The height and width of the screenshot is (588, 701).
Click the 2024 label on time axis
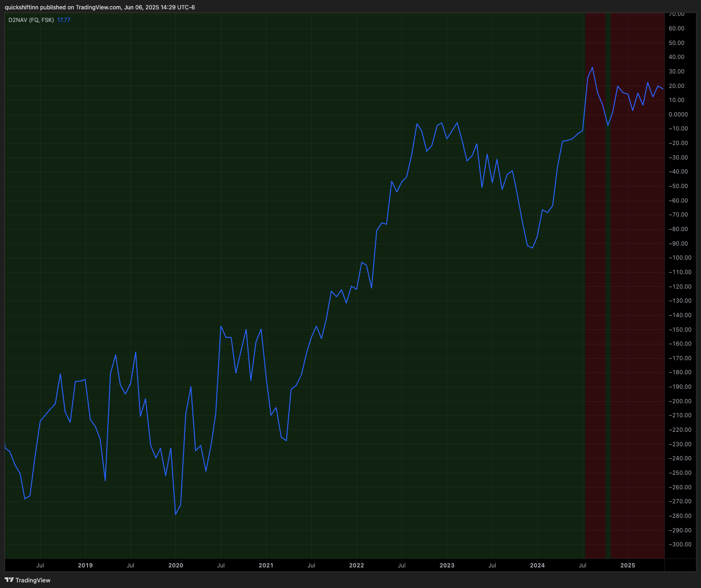tap(537, 565)
